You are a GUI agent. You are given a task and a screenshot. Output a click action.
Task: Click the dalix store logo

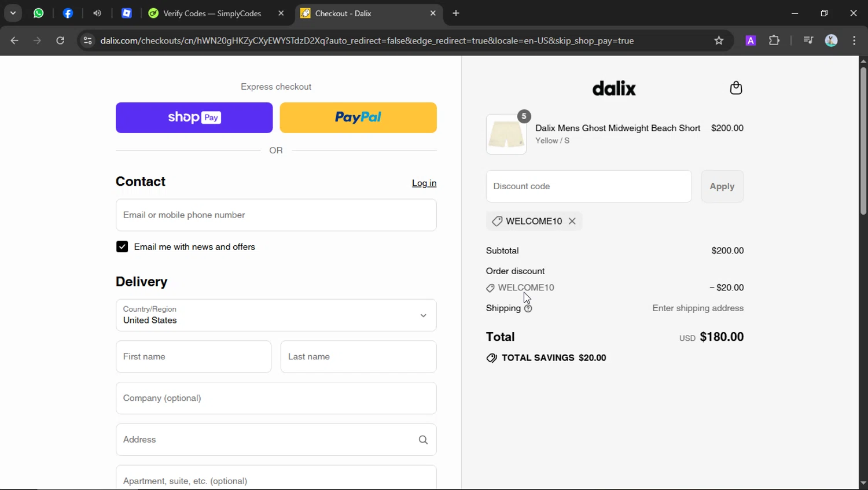click(614, 88)
